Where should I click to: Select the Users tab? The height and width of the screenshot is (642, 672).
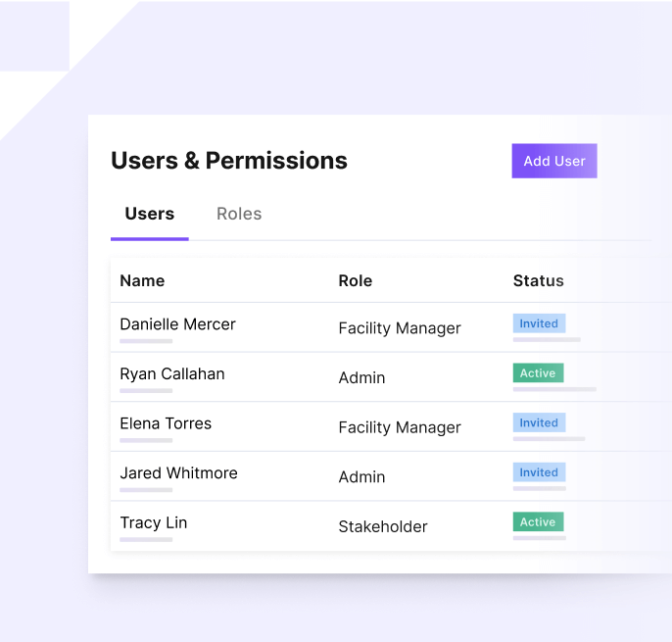[x=150, y=214]
